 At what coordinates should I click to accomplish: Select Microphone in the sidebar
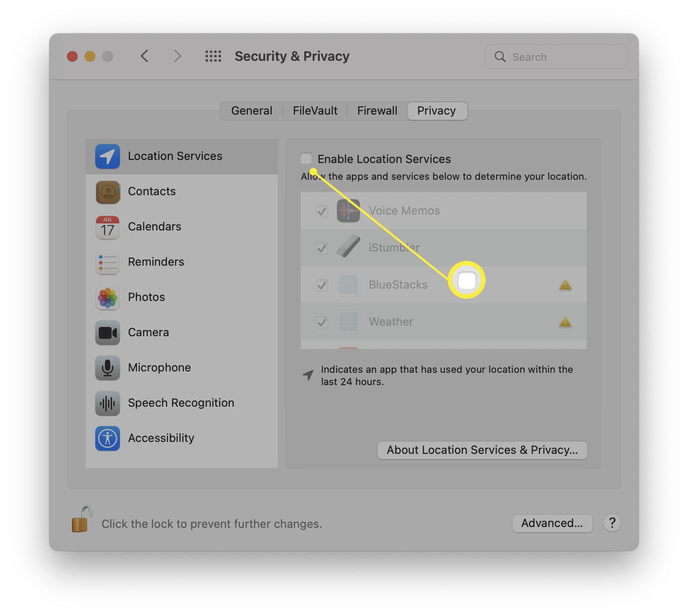click(182, 368)
